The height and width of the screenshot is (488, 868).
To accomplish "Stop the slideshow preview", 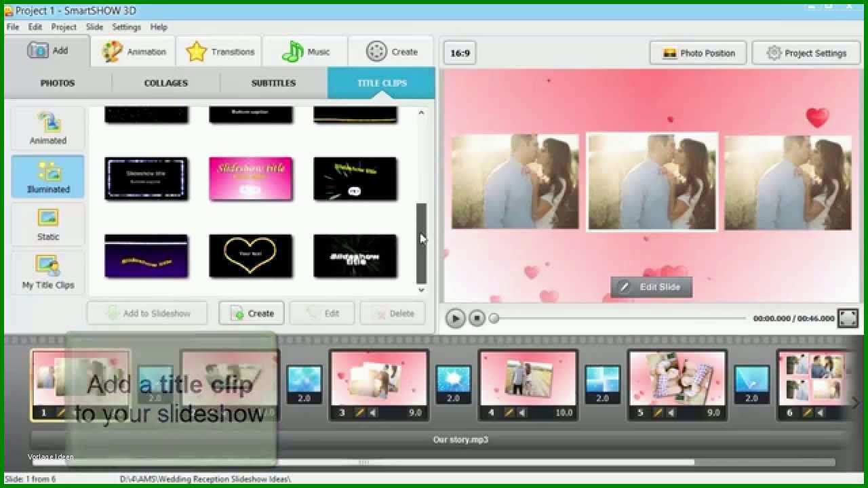I will click(x=477, y=318).
